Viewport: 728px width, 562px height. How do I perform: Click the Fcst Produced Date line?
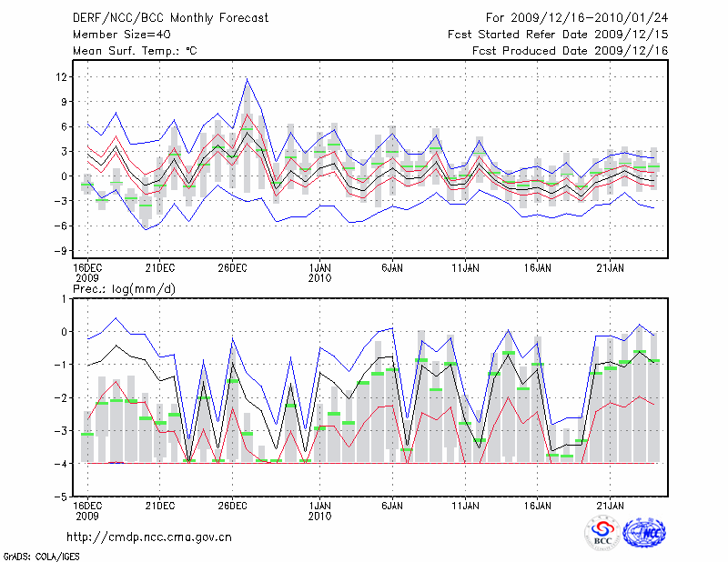(x=570, y=51)
